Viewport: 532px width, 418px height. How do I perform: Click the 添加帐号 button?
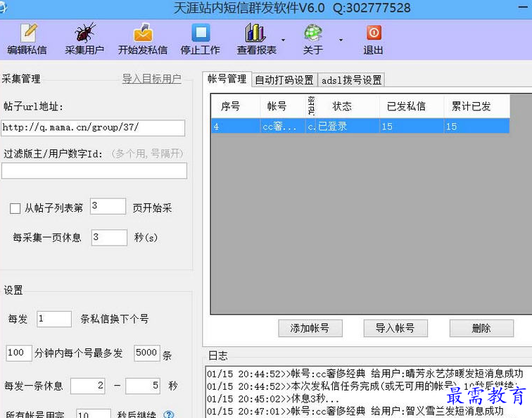[310, 328]
